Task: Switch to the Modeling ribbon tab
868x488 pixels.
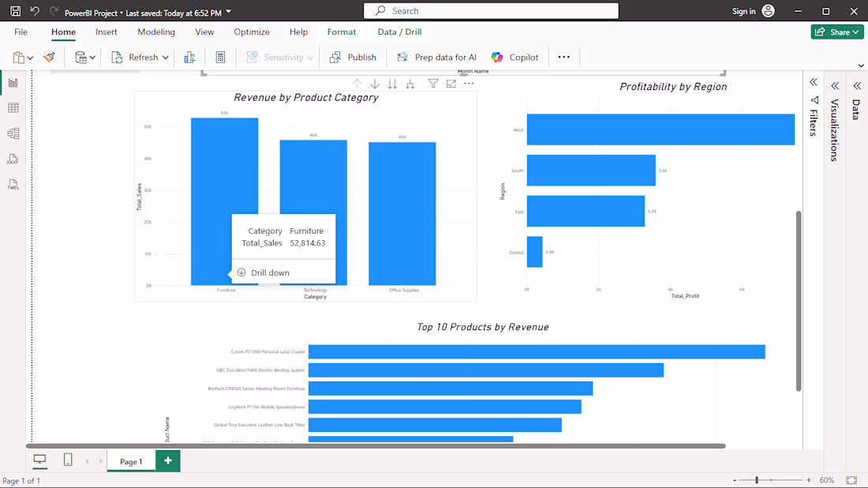Action: 156,32
